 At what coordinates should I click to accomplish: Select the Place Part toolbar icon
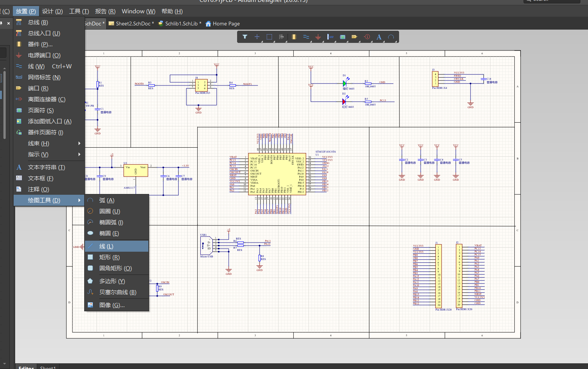[x=294, y=37]
